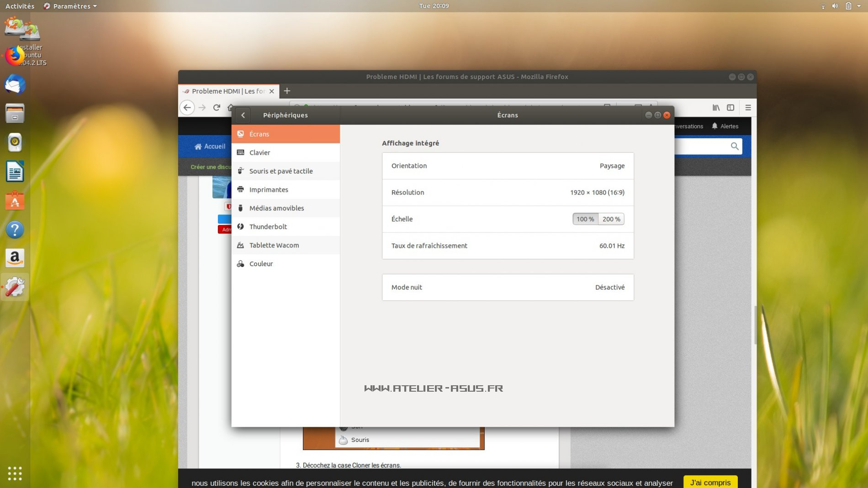Launch Thunderbird mail from the dock
This screenshot has width=868, height=488.
tap(15, 85)
